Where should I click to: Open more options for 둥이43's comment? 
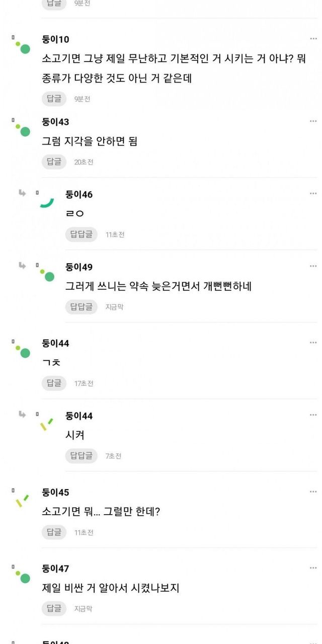[313, 122]
